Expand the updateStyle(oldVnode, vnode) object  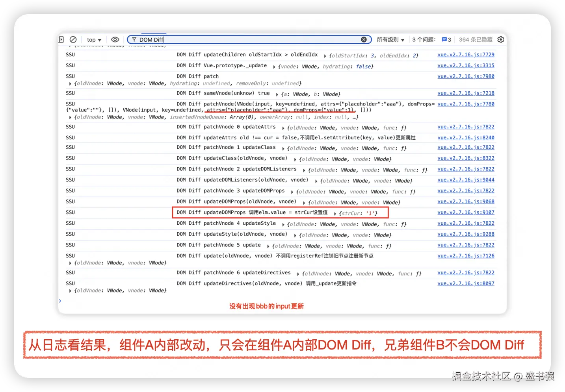(295, 235)
